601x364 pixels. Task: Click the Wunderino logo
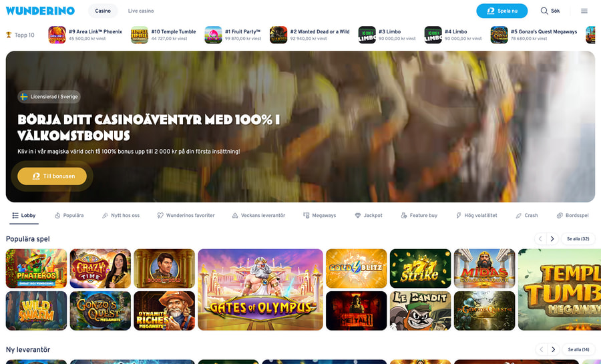pos(40,11)
